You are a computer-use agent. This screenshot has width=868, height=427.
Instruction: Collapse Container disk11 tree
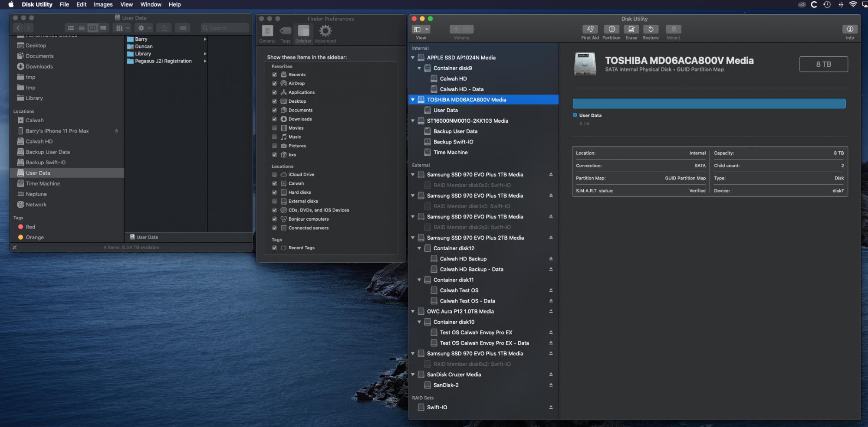coord(419,280)
